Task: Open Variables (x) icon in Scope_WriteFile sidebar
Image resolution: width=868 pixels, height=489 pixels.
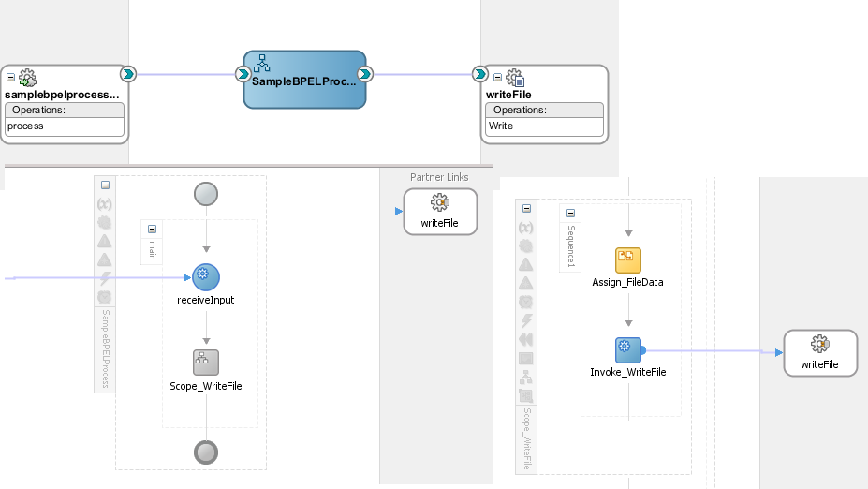Action: point(526,227)
